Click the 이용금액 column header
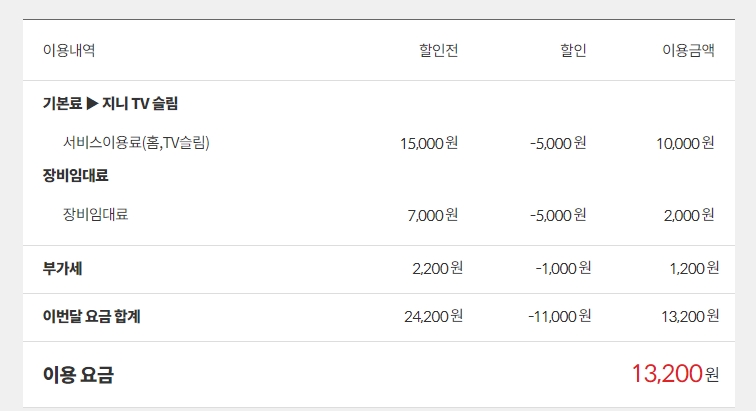The image size is (756, 411). point(688,51)
